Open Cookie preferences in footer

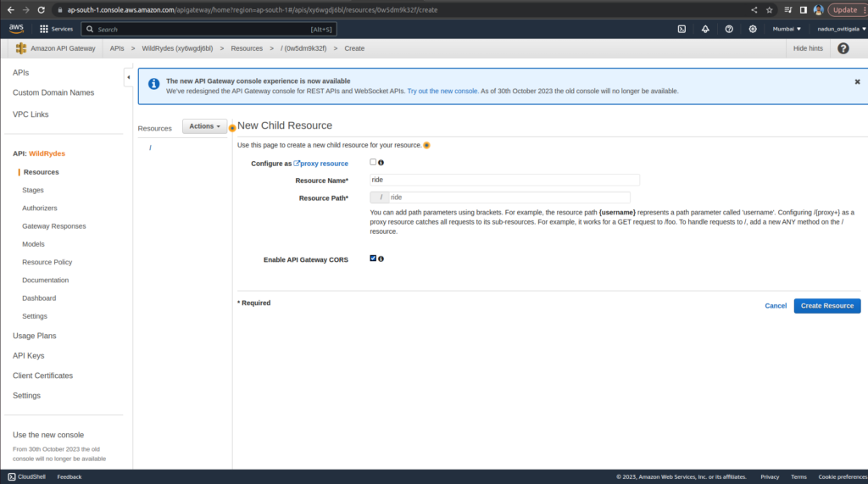[843, 477]
